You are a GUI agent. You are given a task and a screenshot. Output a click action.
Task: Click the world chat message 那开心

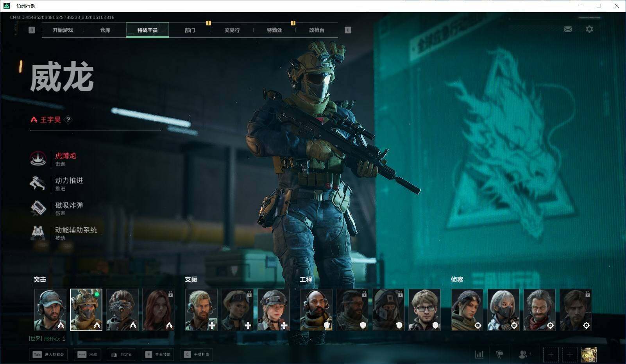pos(47,339)
